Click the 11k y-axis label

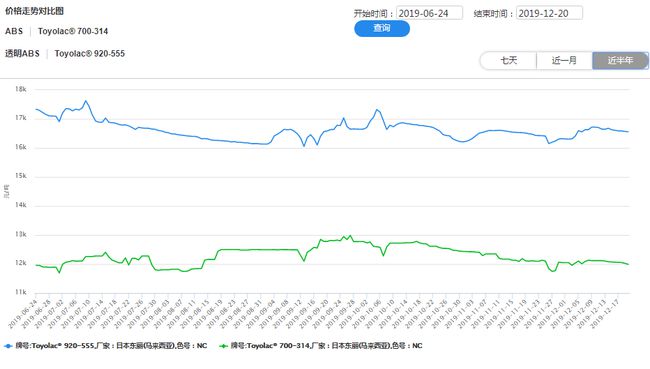point(21,292)
